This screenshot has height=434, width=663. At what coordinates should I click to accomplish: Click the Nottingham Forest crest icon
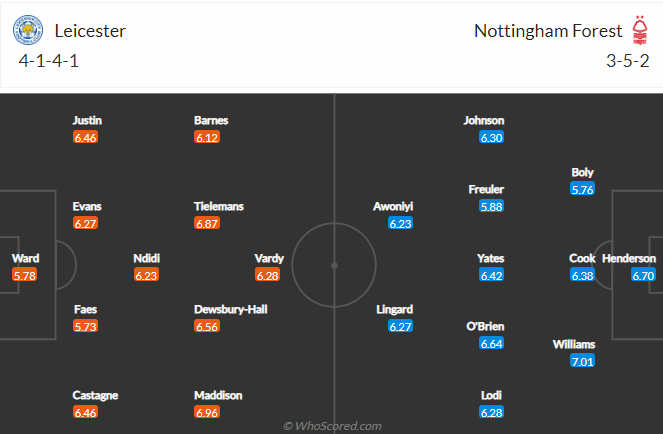pos(639,30)
